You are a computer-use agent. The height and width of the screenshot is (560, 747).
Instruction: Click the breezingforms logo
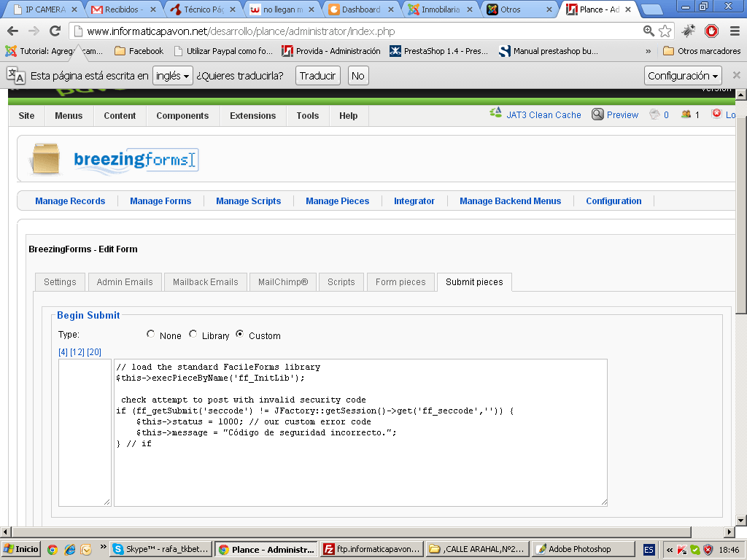(x=135, y=160)
